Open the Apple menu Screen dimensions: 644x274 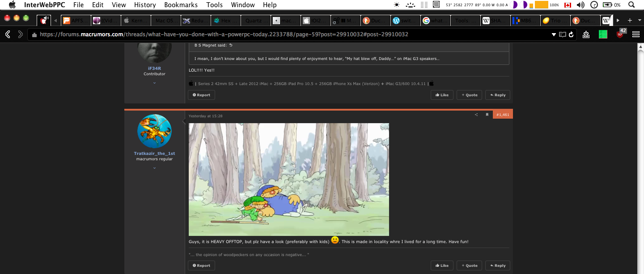tap(12, 5)
